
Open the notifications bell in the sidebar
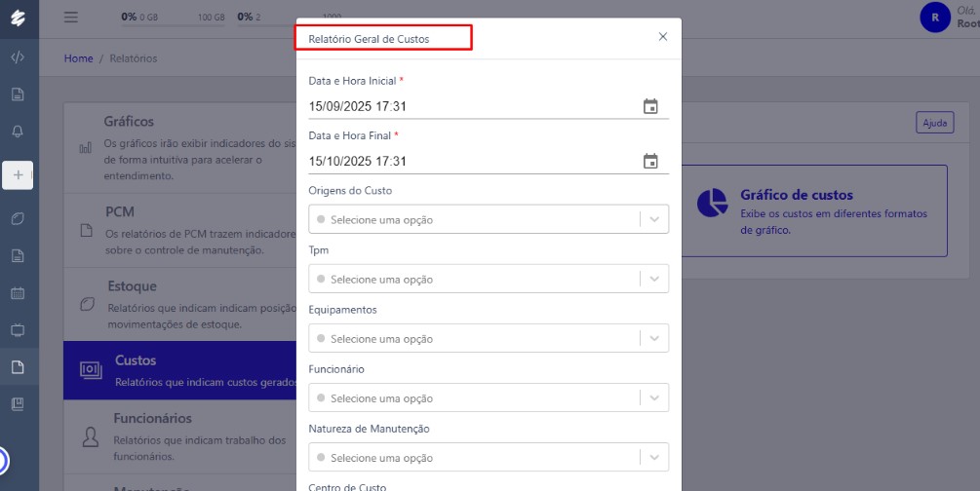(x=18, y=132)
